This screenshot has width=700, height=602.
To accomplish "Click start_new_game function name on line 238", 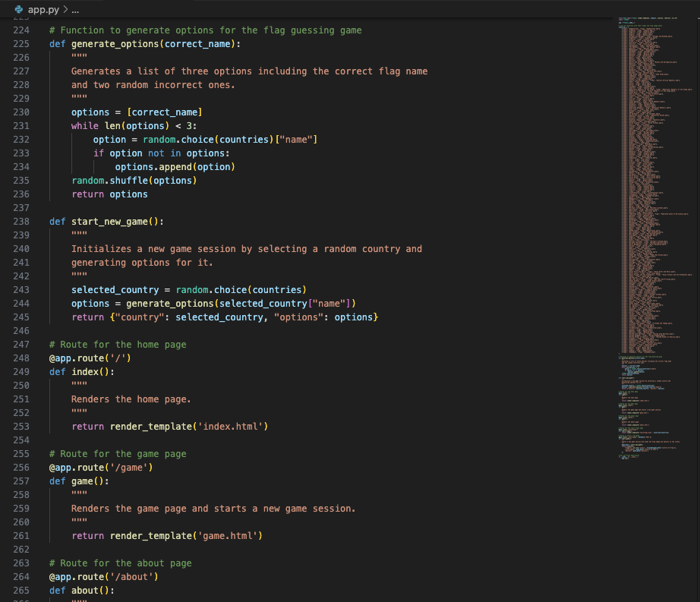I will click(109, 222).
